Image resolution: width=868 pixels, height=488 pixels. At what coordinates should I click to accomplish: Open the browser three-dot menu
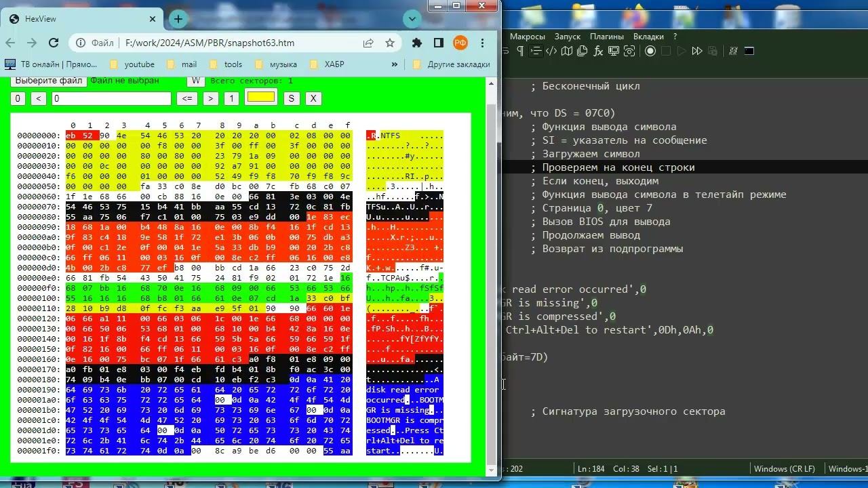tap(482, 43)
